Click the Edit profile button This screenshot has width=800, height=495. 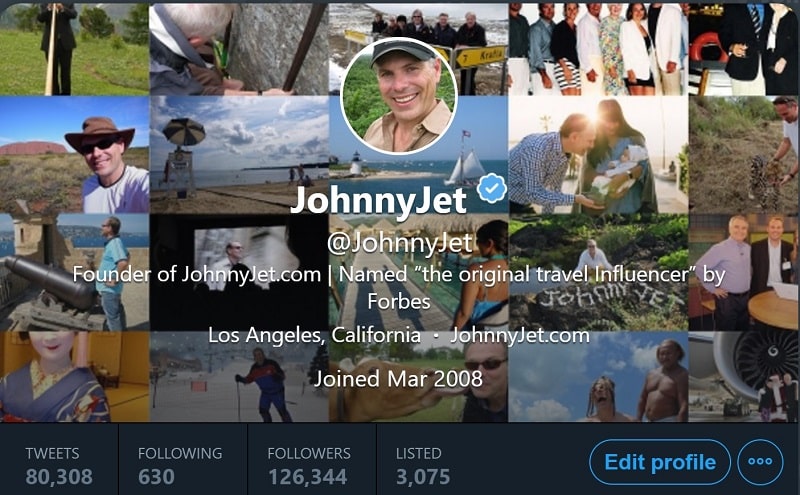(660, 462)
